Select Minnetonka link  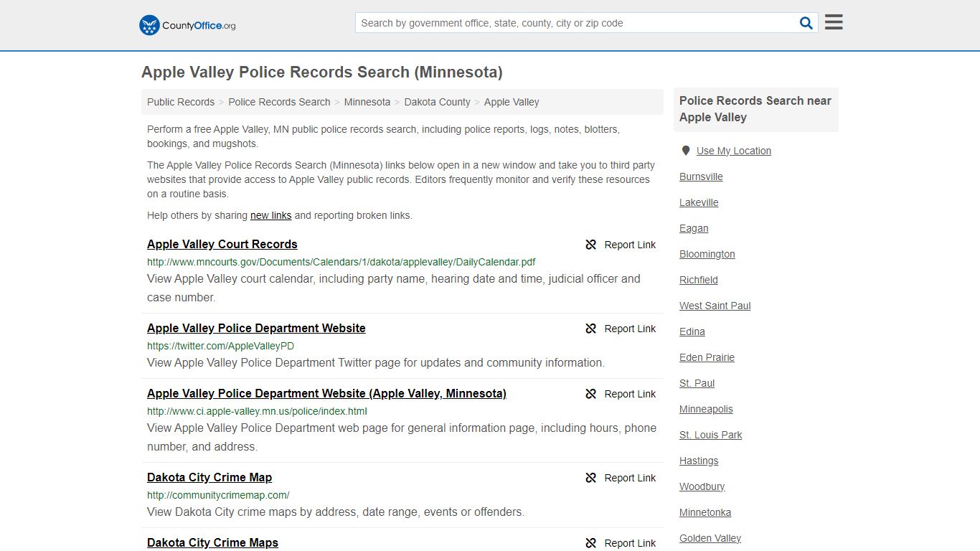[x=705, y=512]
